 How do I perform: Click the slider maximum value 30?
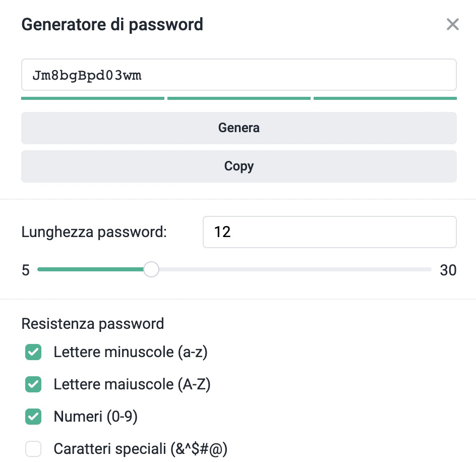tap(448, 270)
